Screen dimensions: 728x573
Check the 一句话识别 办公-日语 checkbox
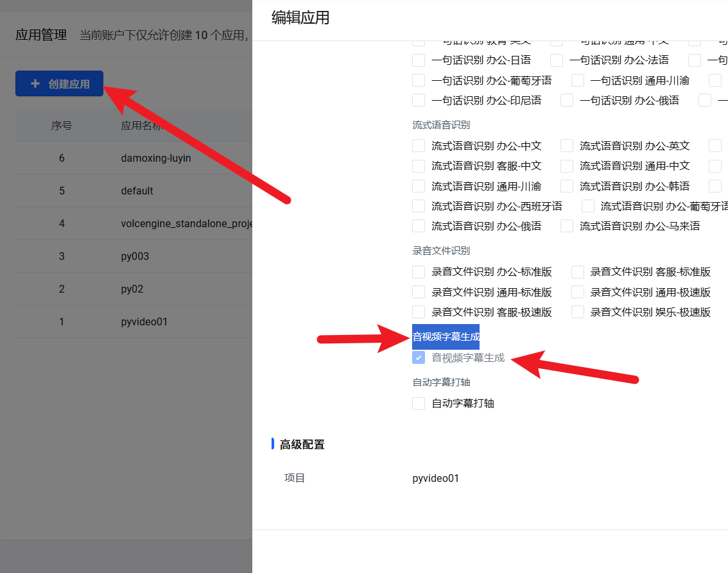419,60
